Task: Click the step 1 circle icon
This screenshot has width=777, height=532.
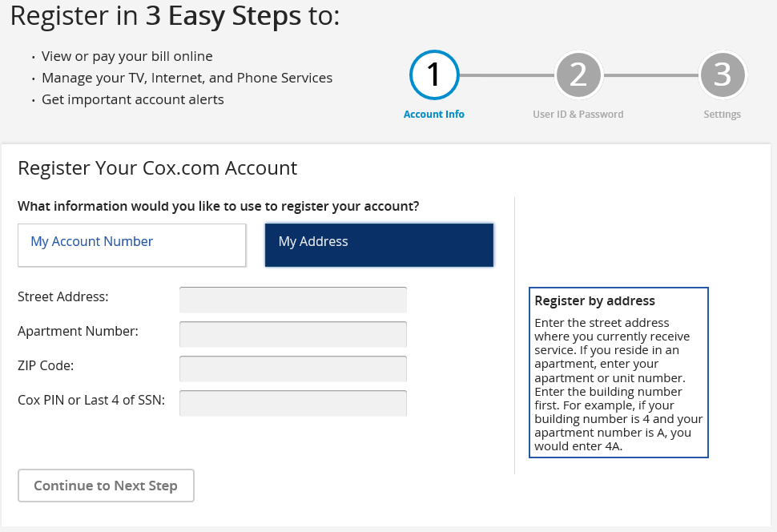Action: 434,75
